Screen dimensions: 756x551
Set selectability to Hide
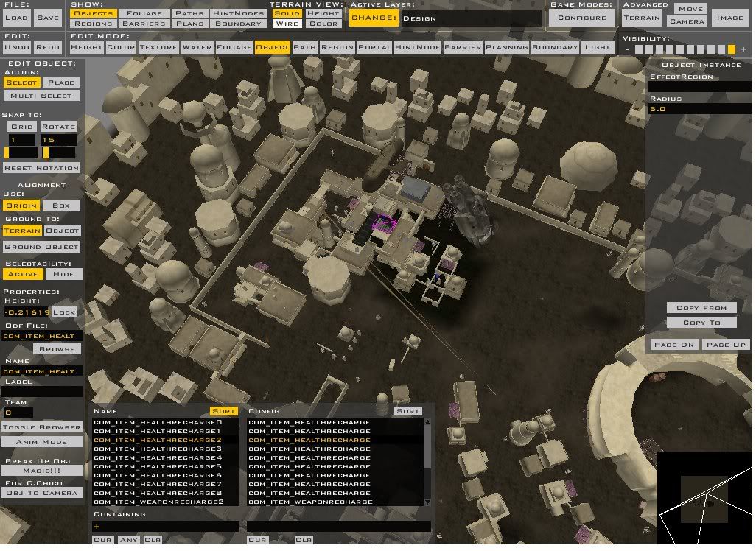tap(63, 274)
